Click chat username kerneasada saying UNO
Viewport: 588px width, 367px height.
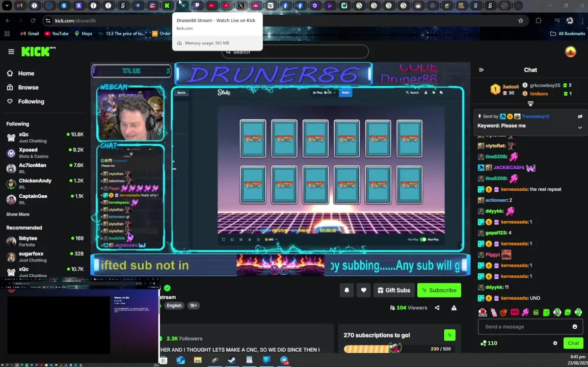tap(514, 298)
